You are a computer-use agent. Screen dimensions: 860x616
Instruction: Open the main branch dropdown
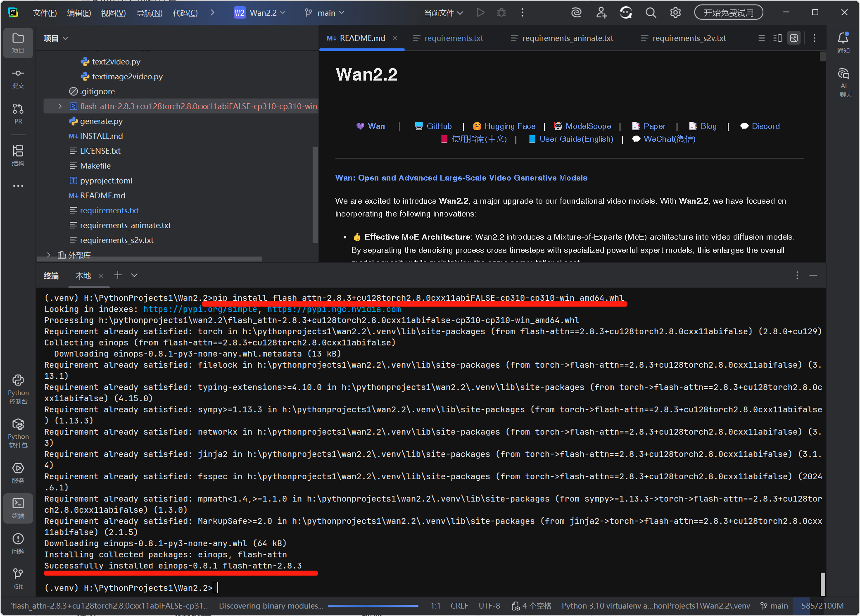pyautogui.click(x=324, y=13)
